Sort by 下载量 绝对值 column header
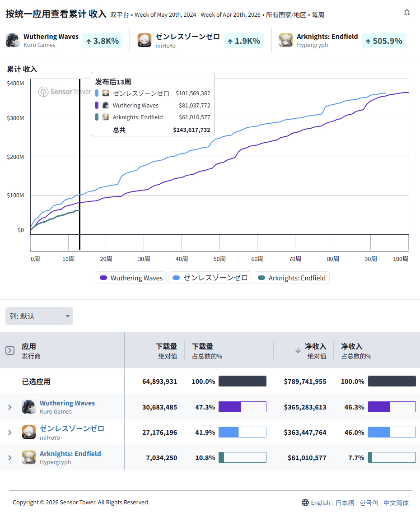 166,351
